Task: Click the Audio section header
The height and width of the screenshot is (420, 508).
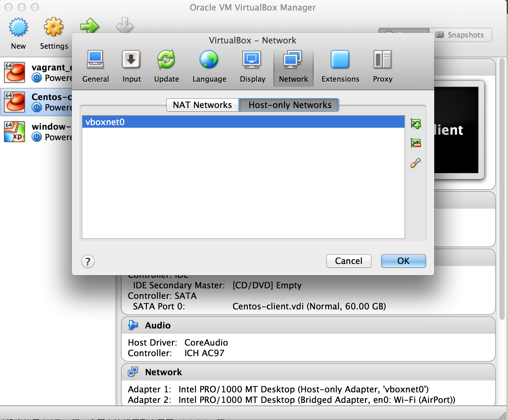Action: (x=308, y=325)
